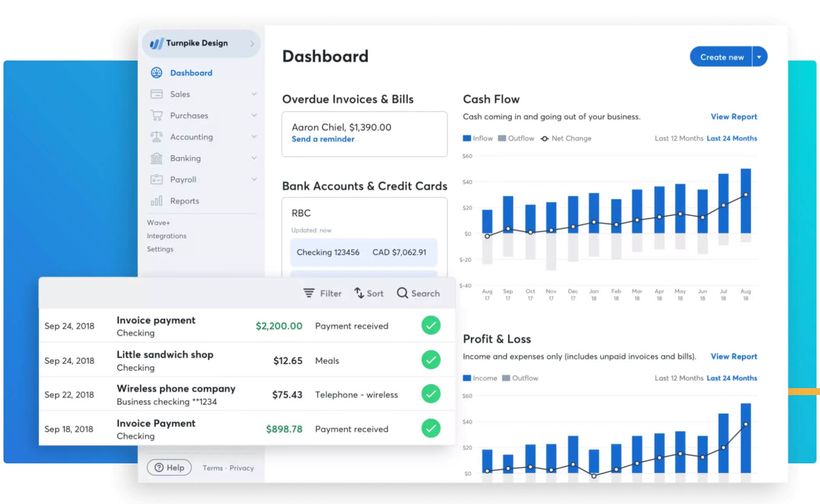This screenshot has width=820, height=504.
Task: Open Search in the transactions panel
Action: [418, 293]
